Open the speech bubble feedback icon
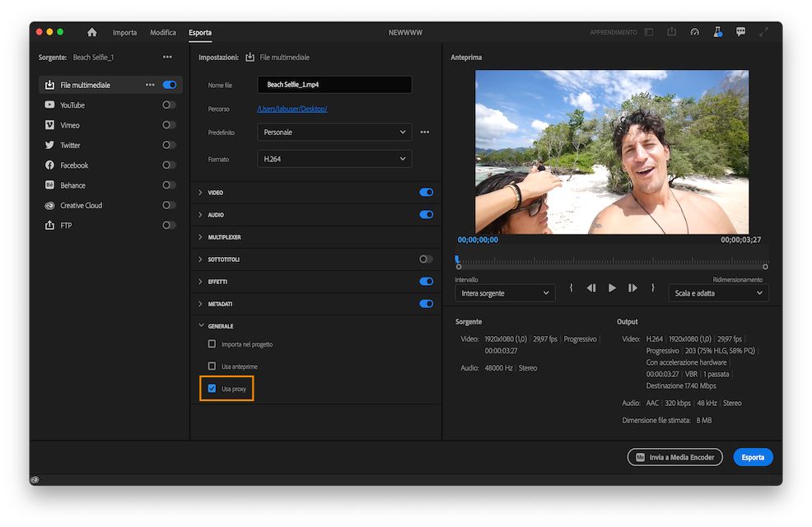Image resolution: width=812 pixels, height=527 pixels. [x=740, y=32]
